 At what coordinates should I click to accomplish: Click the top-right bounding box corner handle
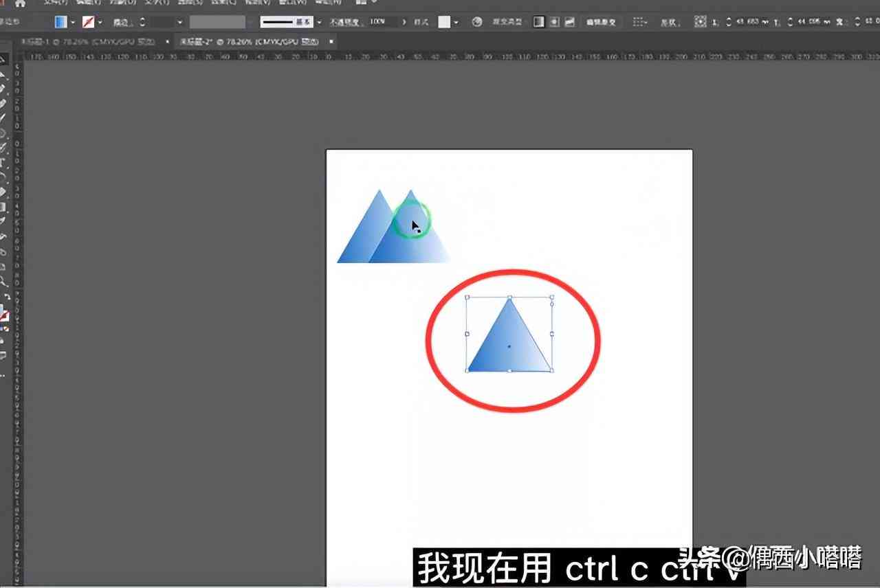click(552, 297)
